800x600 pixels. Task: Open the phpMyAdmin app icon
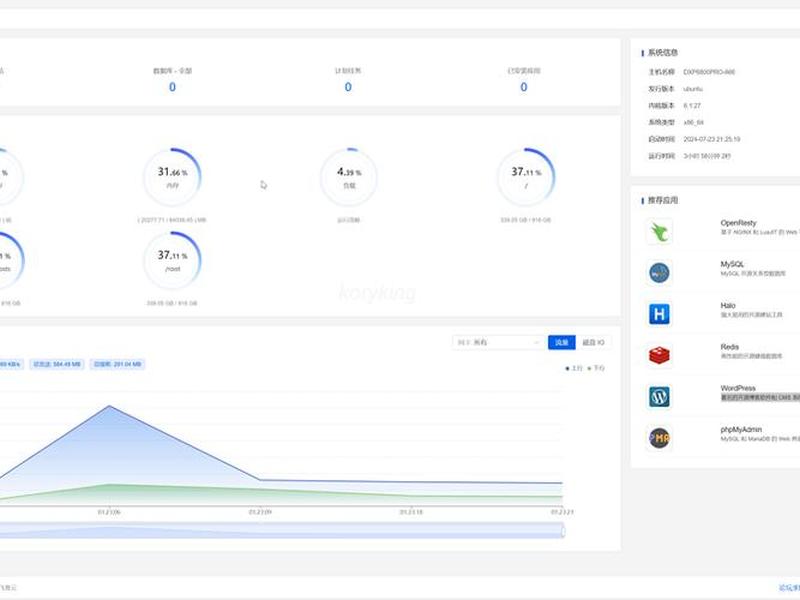[659, 438]
